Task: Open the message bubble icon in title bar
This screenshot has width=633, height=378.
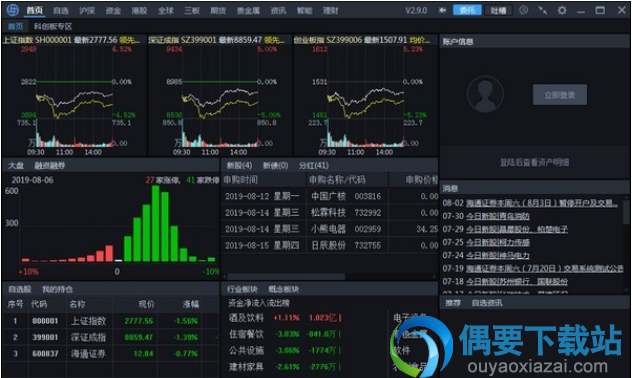Action: 523,10
